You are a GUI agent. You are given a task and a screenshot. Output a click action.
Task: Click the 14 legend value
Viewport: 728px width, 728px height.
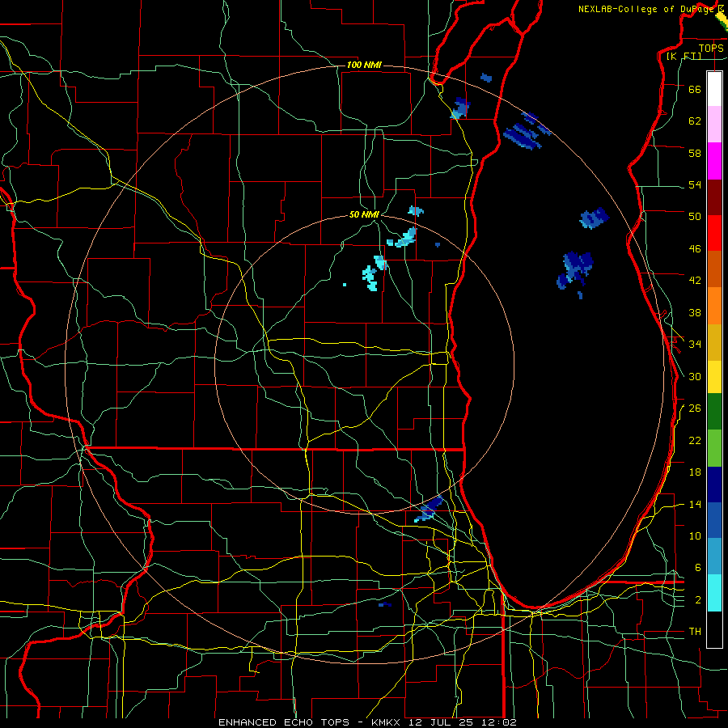[x=695, y=504]
